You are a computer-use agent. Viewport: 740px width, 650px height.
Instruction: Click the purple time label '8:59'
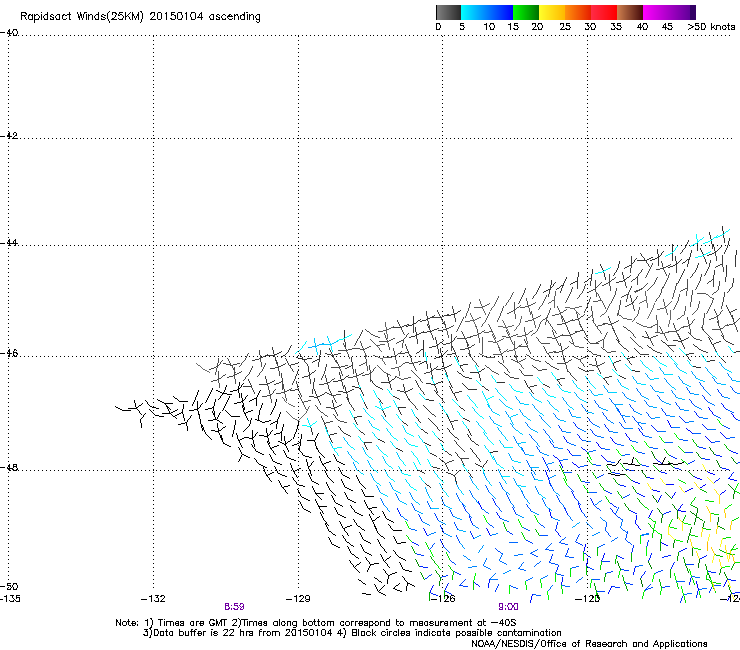pyautogui.click(x=234, y=607)
